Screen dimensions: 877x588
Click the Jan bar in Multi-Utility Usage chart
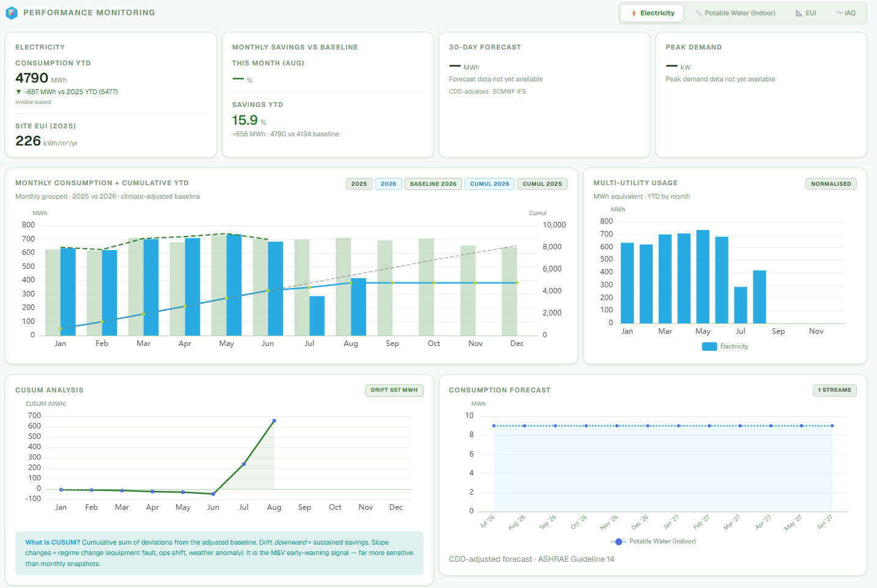[x=628, y=283]
